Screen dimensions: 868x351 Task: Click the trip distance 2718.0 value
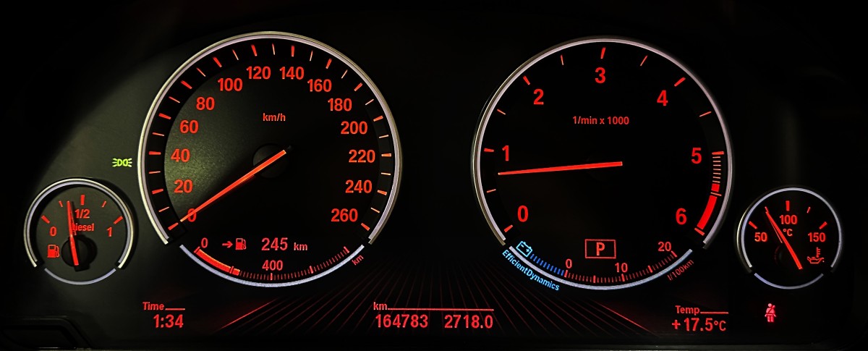coord(469,321)
